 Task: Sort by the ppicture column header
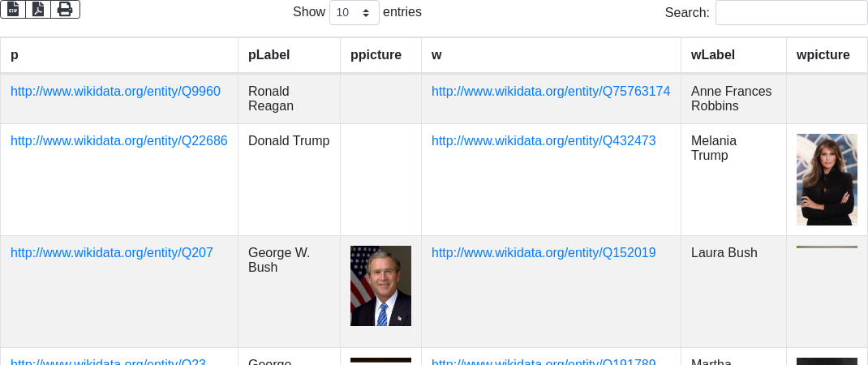(380, 55)
